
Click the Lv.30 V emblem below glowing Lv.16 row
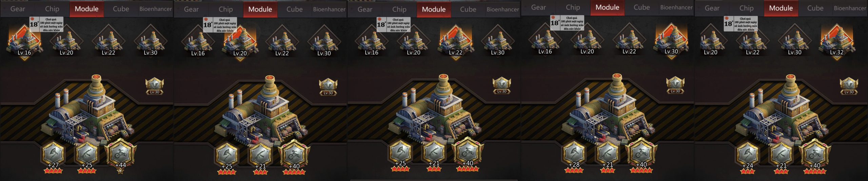[x=155, y=86]
